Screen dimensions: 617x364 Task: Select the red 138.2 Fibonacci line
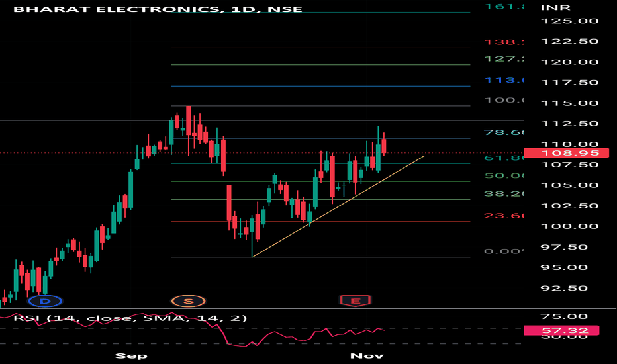[320, 48]
